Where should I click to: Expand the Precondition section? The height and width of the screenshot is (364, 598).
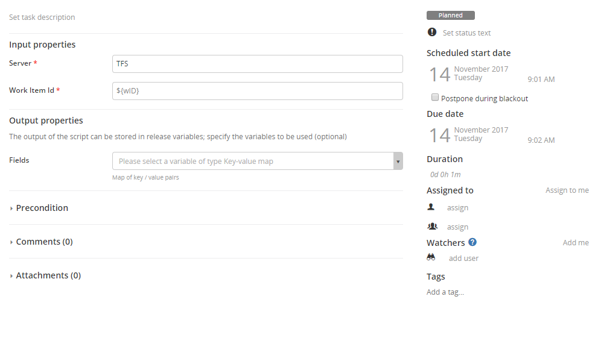(x=42, y=208)
